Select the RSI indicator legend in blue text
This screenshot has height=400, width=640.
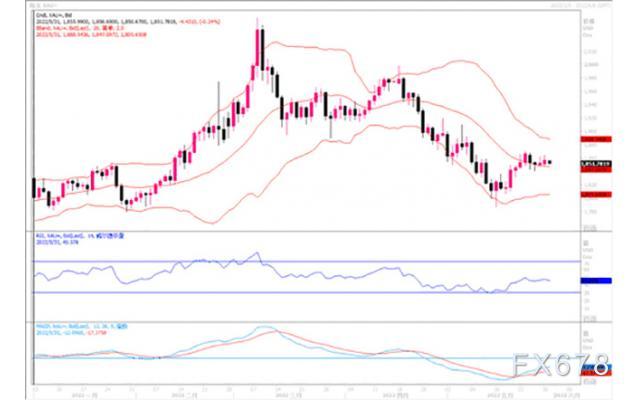[80, 236]
